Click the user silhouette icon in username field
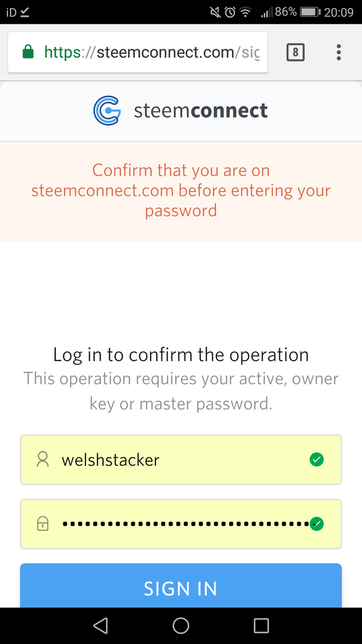This screenshot has width=362, height=644. coord(42,460)
